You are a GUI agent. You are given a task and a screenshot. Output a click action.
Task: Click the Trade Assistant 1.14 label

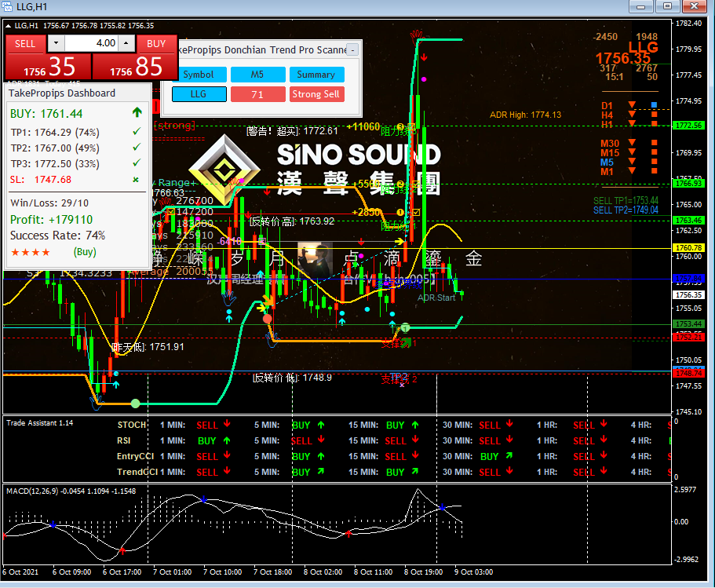(x=40, y=423)
